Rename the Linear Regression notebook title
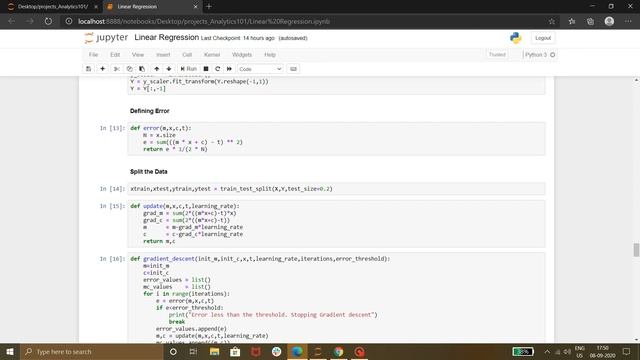Screen dimensions: 640x360 pyautogui.click(x=167, y=38)
